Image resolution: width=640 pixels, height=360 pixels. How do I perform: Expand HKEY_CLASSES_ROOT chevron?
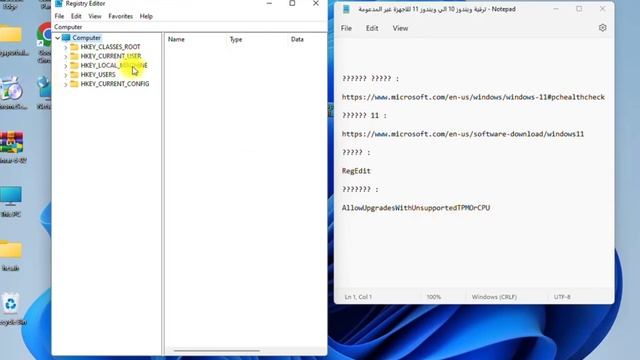coord(66,47)
